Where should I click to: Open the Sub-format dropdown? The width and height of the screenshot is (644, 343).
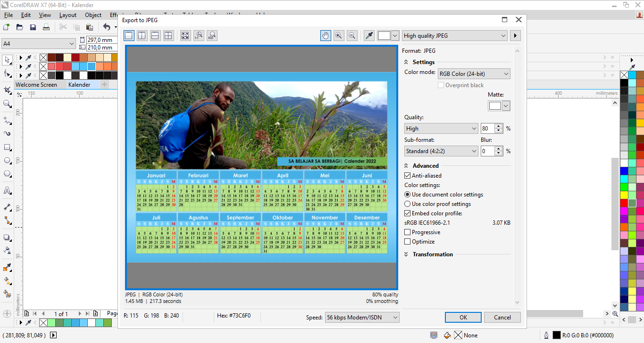point(442,151)
